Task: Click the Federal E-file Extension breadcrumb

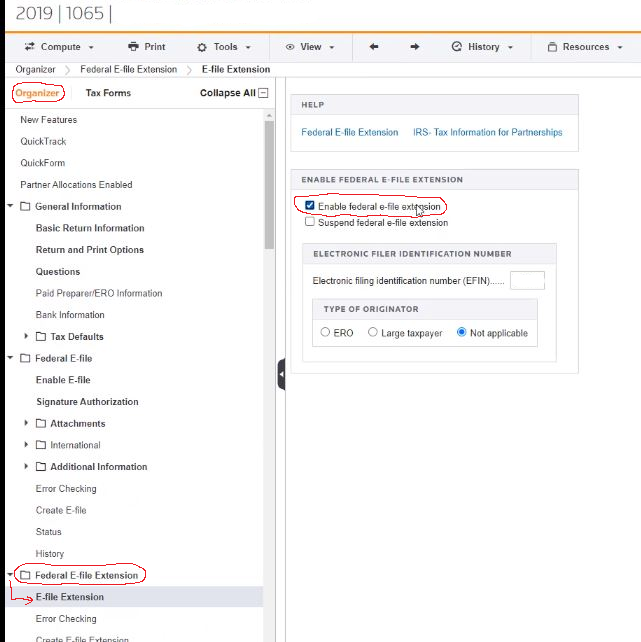Action: (x=129, y=69)
